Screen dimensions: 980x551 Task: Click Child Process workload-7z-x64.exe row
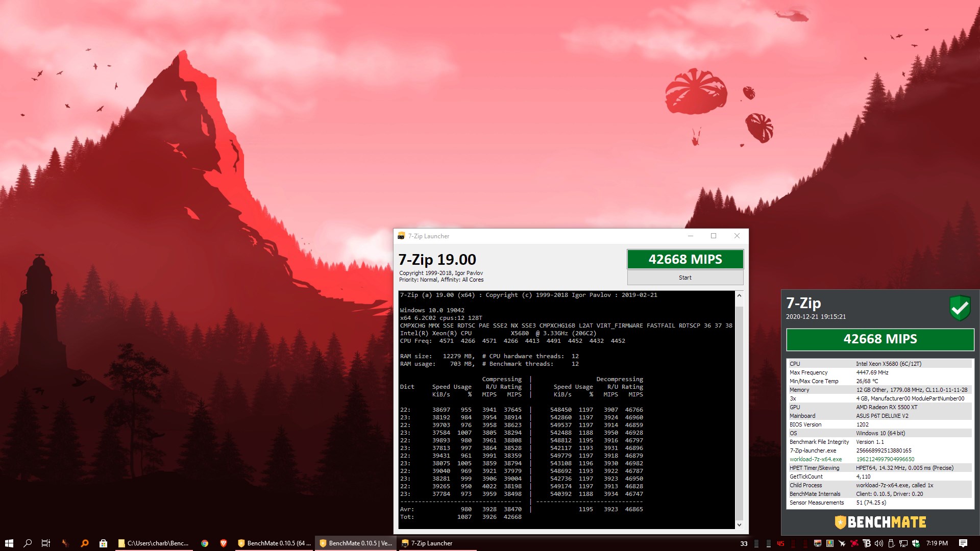pyautogui.click(x=880, y=485)
